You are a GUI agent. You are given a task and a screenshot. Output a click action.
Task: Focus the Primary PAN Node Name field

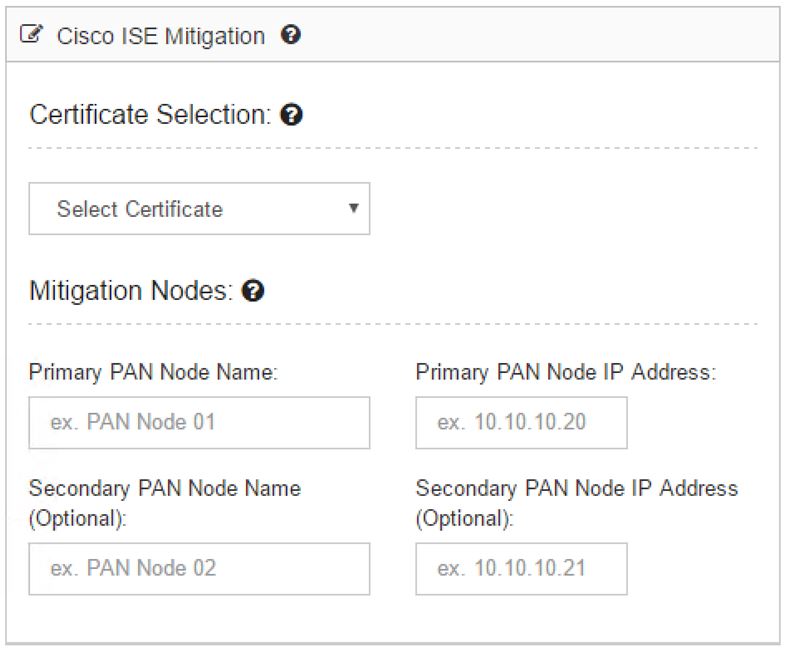click(199, 423)
